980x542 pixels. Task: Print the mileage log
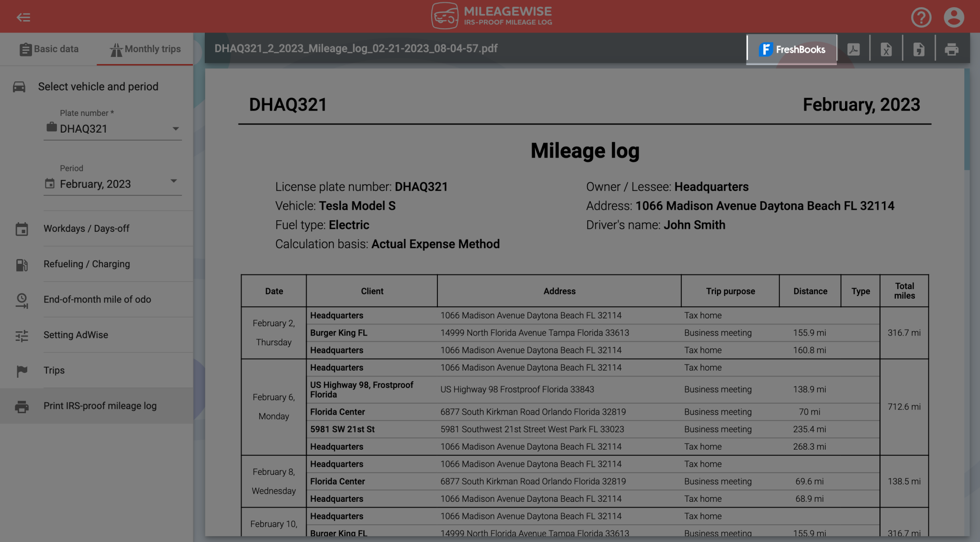click(952, 48)
